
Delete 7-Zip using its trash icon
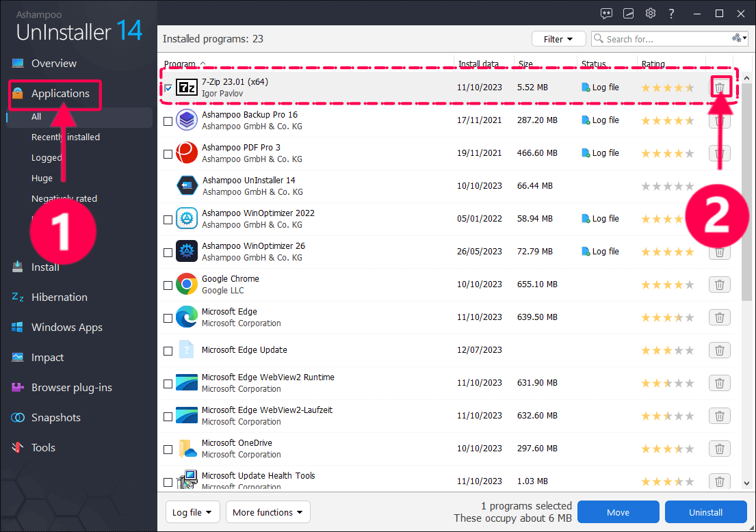click(719, 88)
